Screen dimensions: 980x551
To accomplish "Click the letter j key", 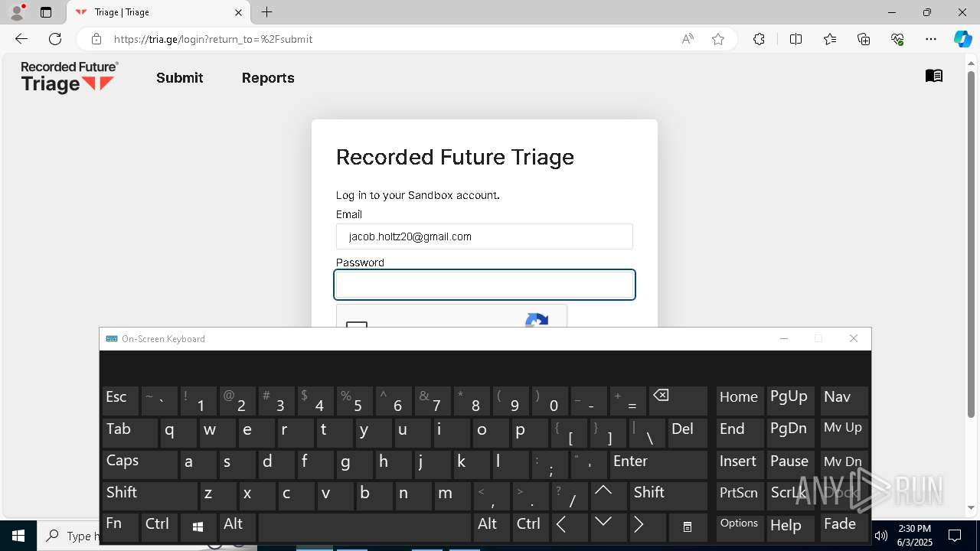I will pos(433,465).
